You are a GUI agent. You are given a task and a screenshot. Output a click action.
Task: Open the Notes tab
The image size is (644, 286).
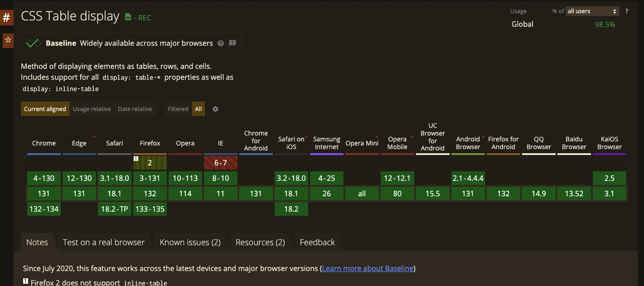[37, 242]
